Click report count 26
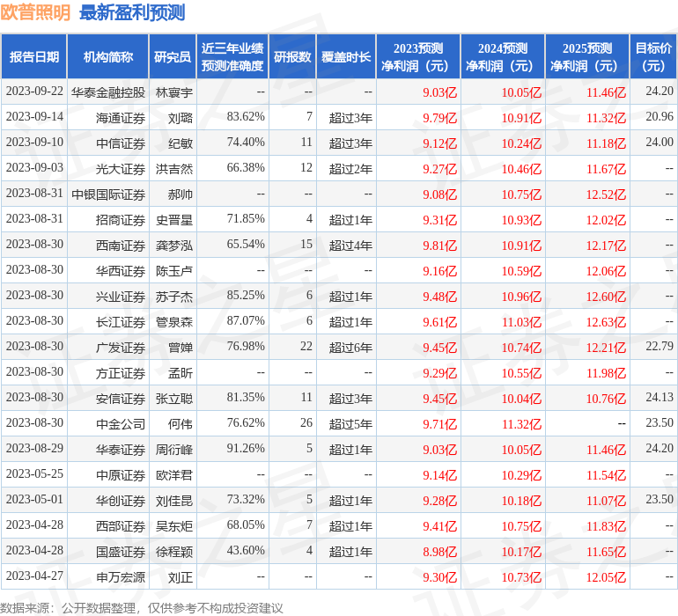Viewport: 678px width, 616px height. (306, 422)
